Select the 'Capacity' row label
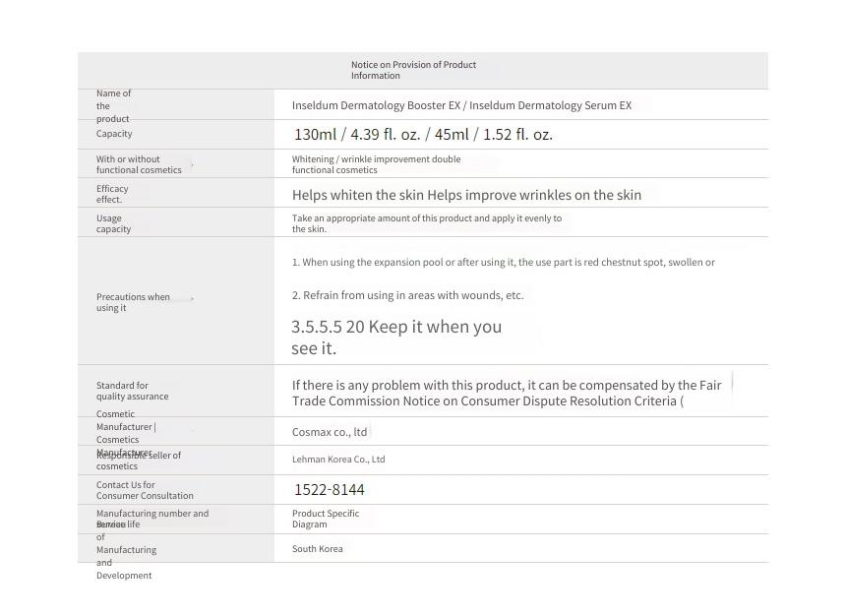Viewport: 846px width, 616px height. pyautogui.click(x=114, y=134)
